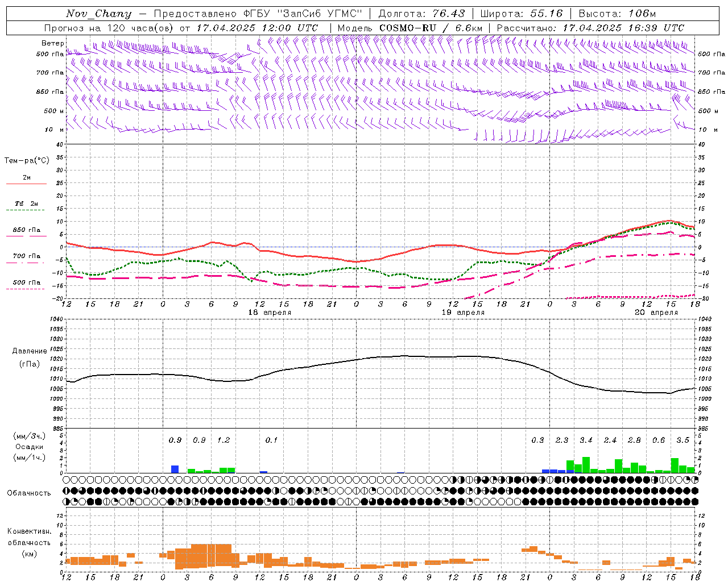Click the 3-hour precipitation value 3.4
The height and width of the screenshot is (582, 728).
click(x=586, y=440)
